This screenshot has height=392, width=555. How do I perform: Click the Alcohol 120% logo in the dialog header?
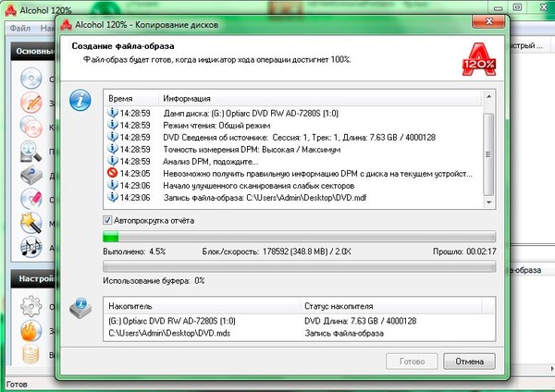click(x=478, y=59)
